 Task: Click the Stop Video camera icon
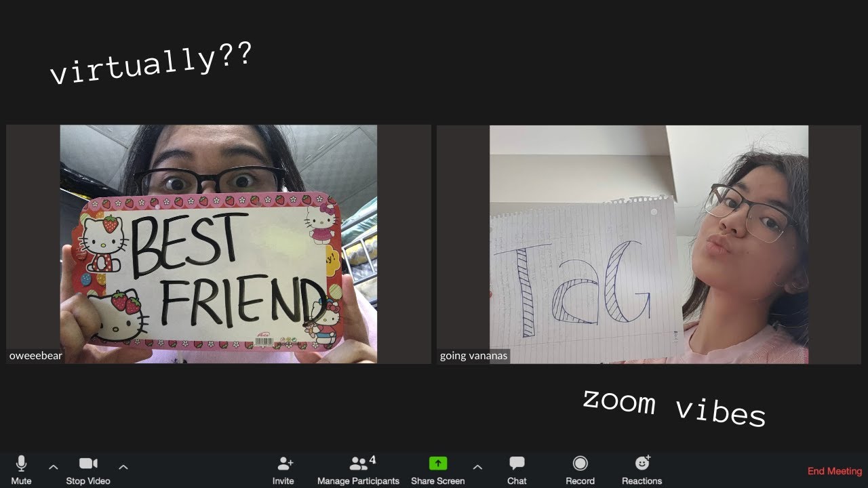click(x=88, y=464)
